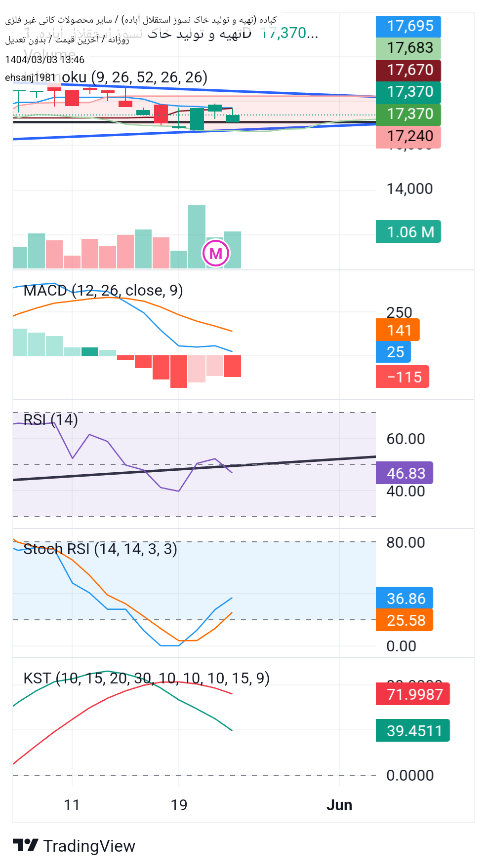Open the MACD (12, 26, close, 9) legend
The width and height of the screenshot is (487, 868).
pyautogui.click(x=103, y=290)
